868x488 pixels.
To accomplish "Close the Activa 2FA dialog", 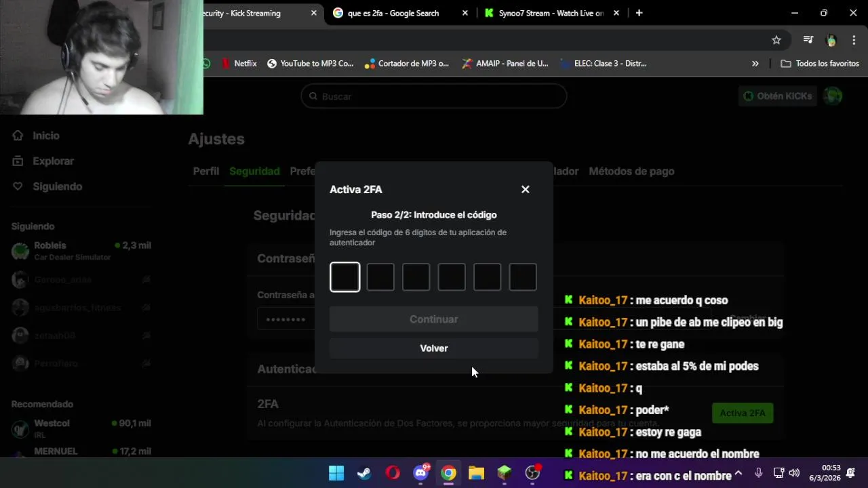I will coord(525,189).
